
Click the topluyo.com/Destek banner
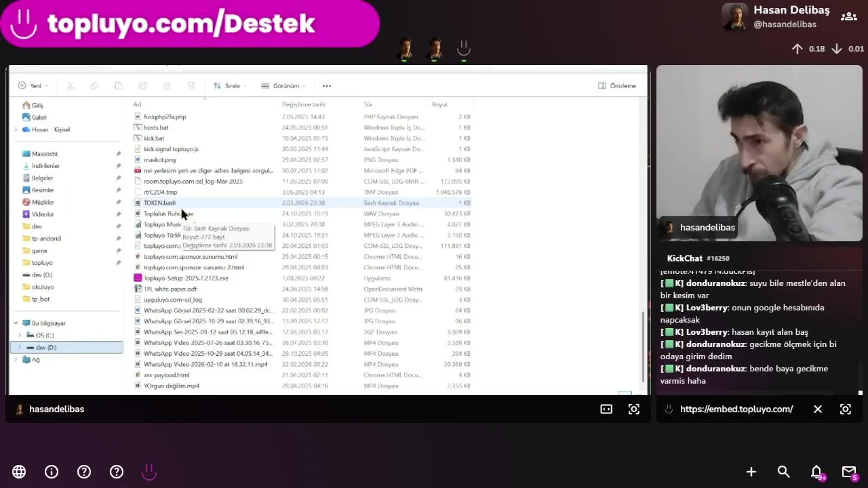190,24
